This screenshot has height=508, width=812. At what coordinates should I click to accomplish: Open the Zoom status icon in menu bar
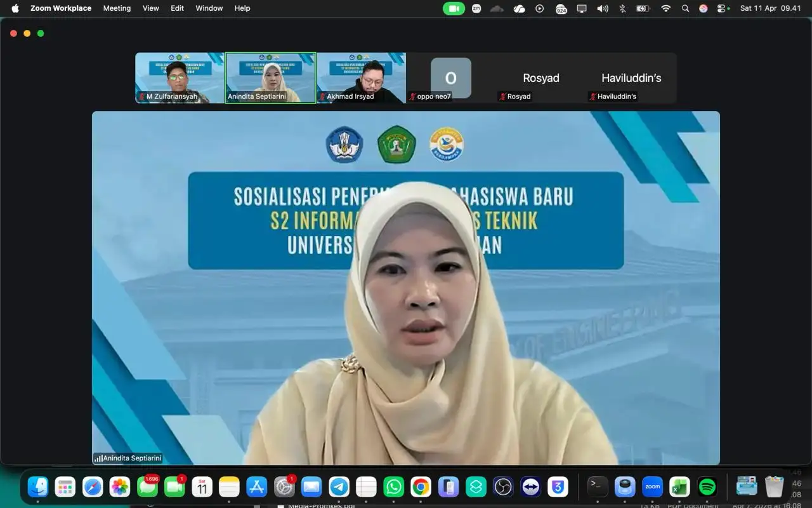click(476, 8)
